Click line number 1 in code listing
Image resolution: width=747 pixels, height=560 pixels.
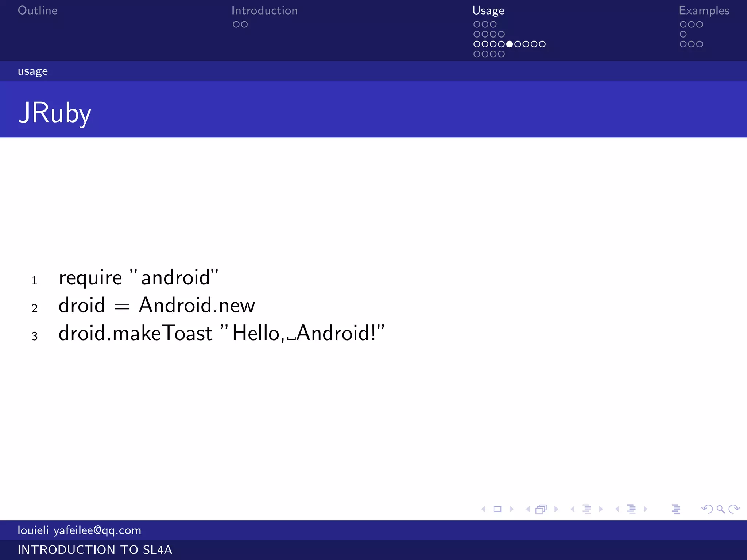click(x=35, y=281)
